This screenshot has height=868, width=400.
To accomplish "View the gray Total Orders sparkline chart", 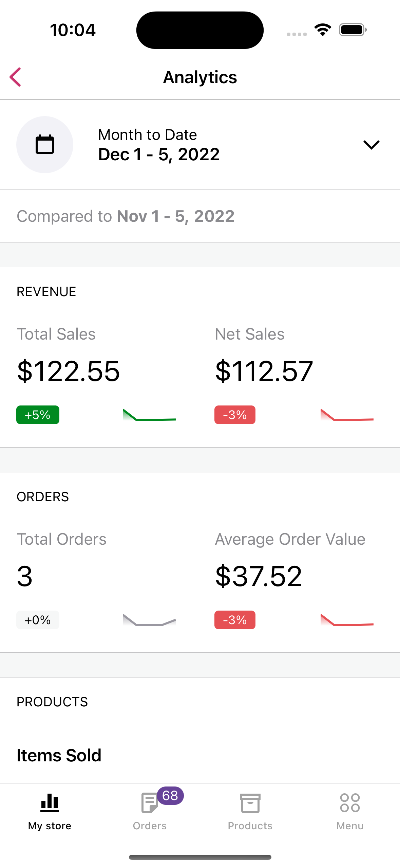I will pos(149,620).
